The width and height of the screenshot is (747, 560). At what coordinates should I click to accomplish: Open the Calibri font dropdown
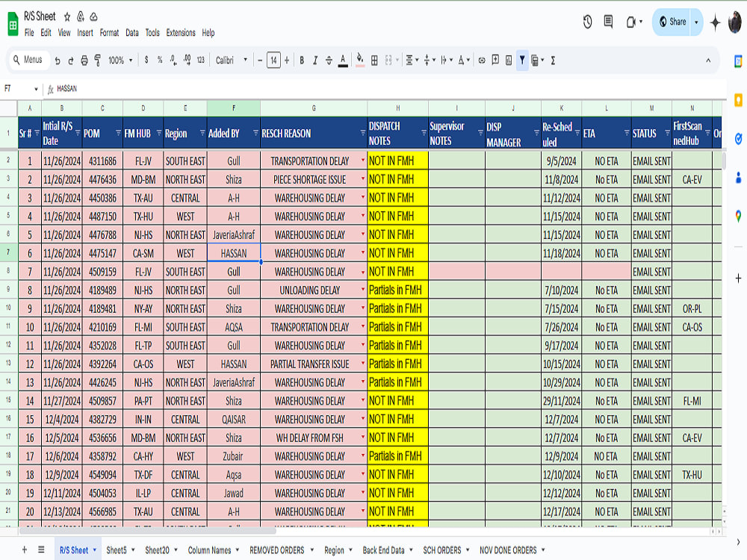tap(232, 60)
